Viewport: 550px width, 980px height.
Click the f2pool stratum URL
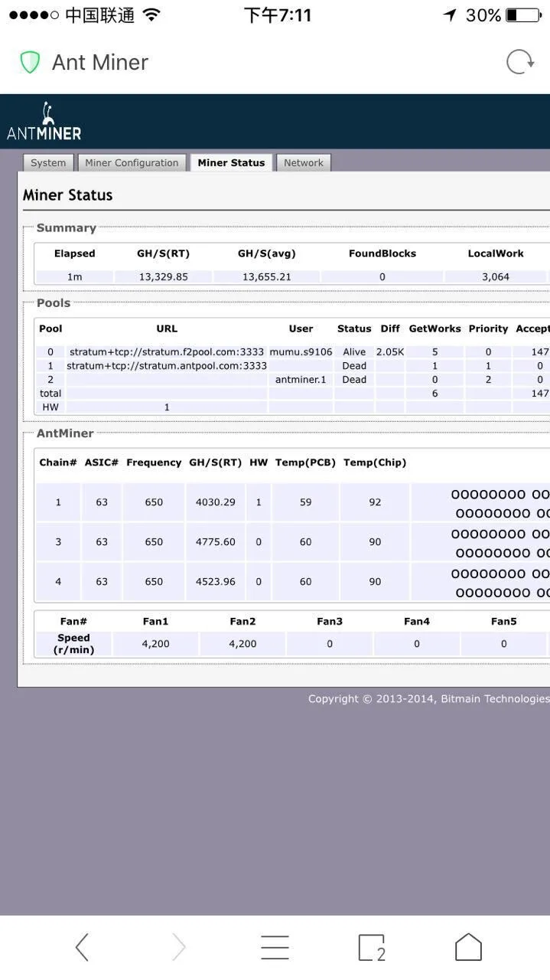[167, 352]
